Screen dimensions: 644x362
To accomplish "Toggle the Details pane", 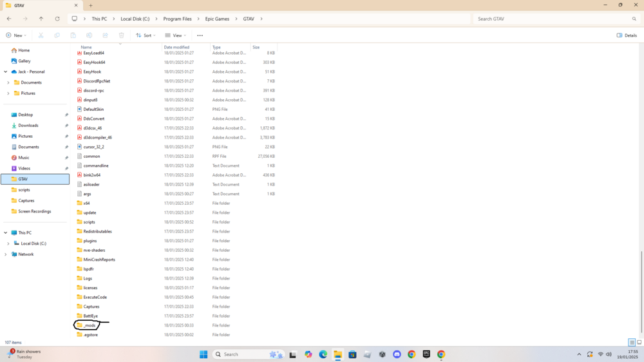I will (627, 35).
